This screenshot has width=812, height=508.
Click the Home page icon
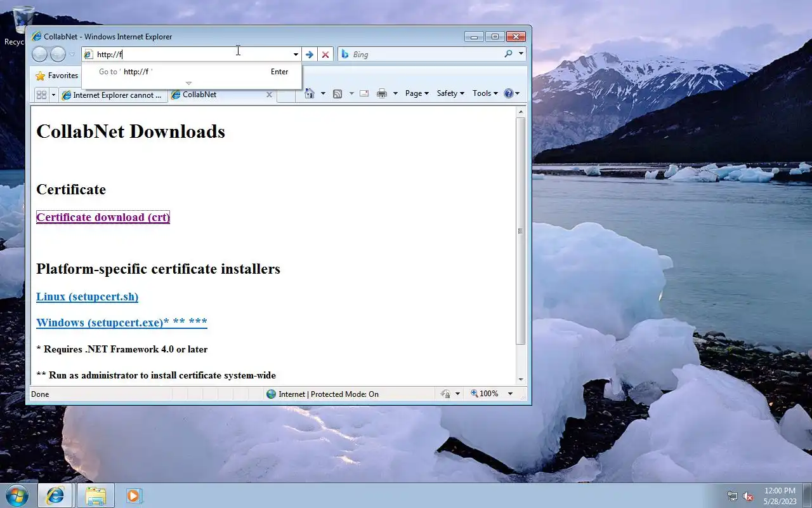click(310, 93)
